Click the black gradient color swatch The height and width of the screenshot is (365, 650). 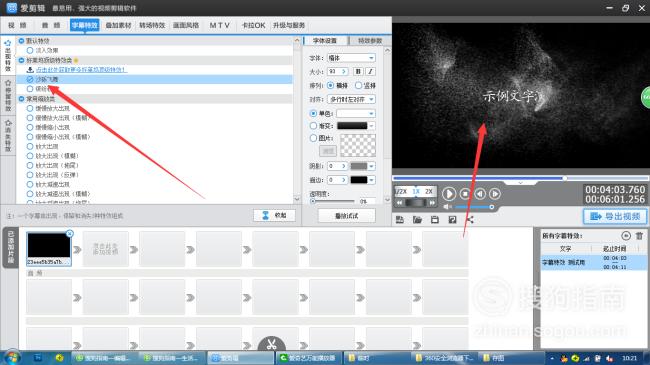point(352,126)
